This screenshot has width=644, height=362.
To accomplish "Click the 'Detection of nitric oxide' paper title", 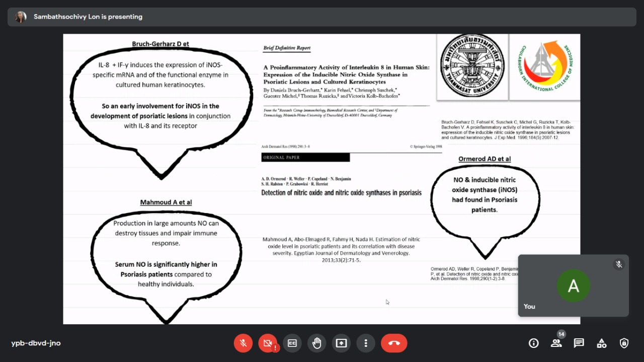I will coord(342,193).
